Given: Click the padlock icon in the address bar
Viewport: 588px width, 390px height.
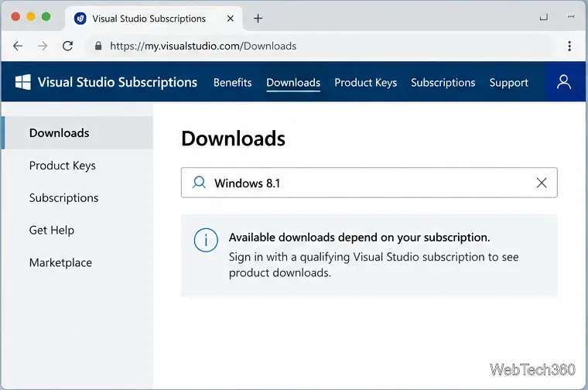Looking at the screenshot, I should pyautogui.click(x=98, y=46).
